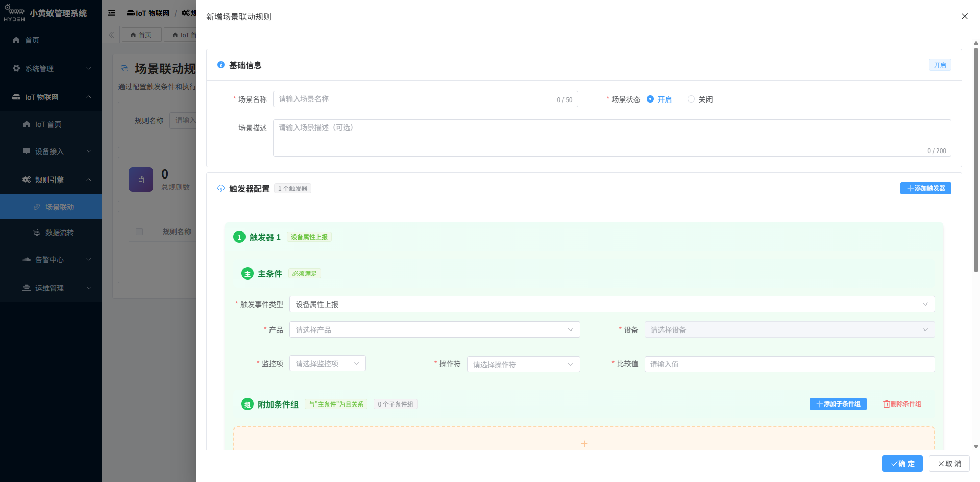Screen dimensions: 980x482
Task: Open the IoT 首页 menu item
Action: tap(51, 124)
